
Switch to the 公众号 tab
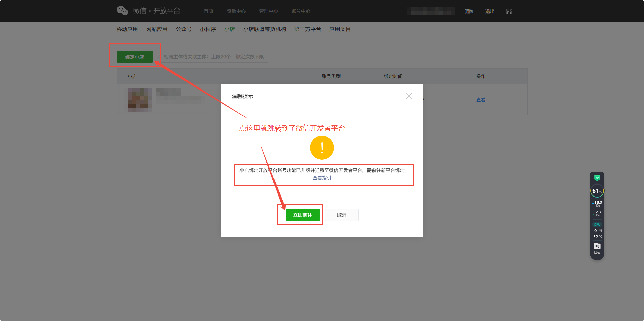[x=184, y=29]
